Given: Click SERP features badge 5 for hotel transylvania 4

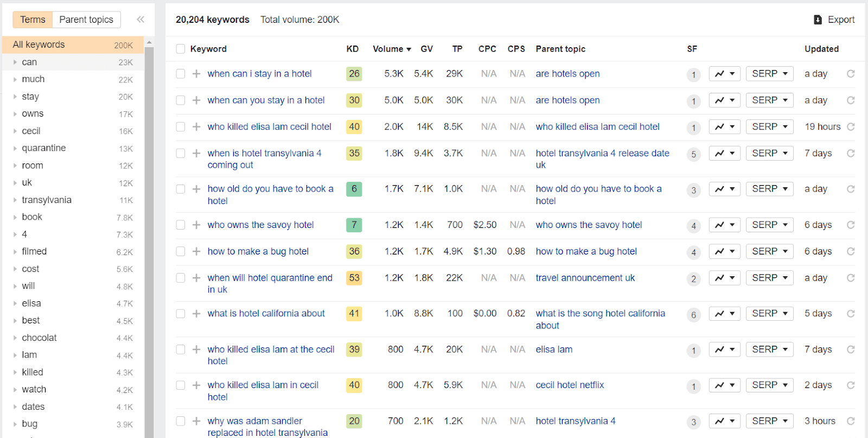Looking at the screenshot, I should (x=693, y=154).
